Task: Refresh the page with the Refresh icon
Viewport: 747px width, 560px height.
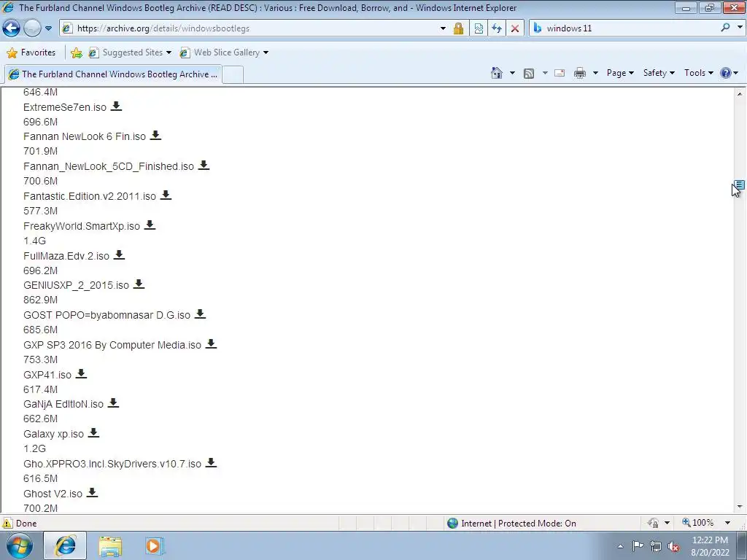Action: (496, 28)
